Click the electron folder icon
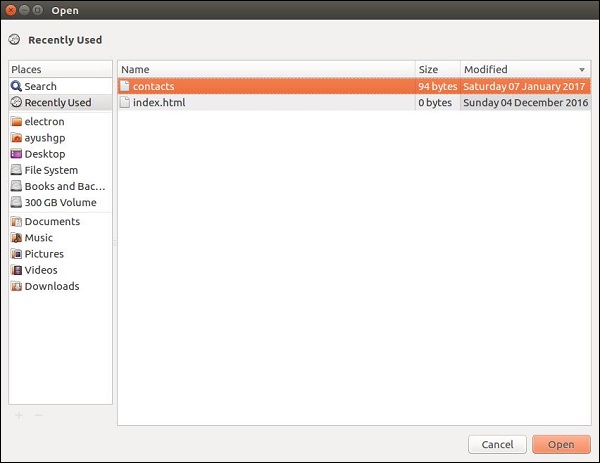 coord(16,122)
